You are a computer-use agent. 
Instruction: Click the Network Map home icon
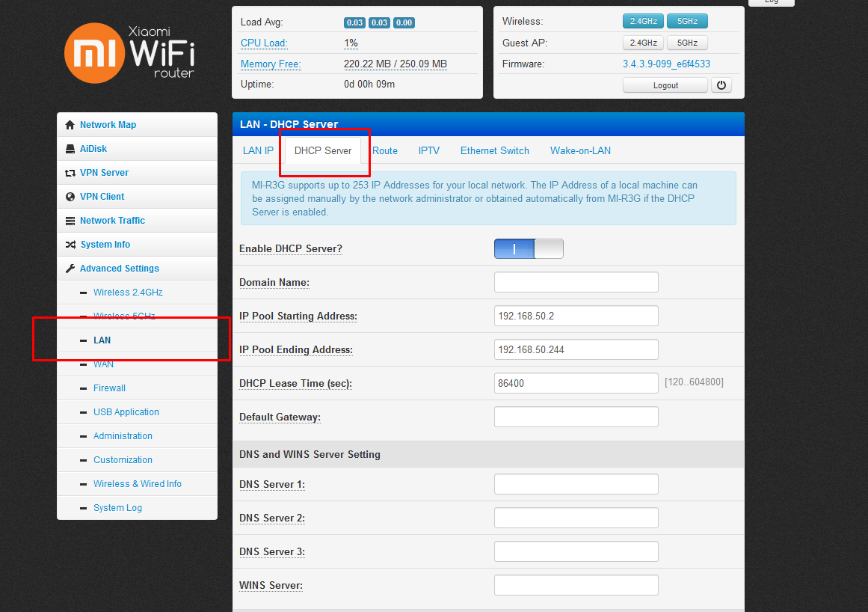[x=70, y=125]
